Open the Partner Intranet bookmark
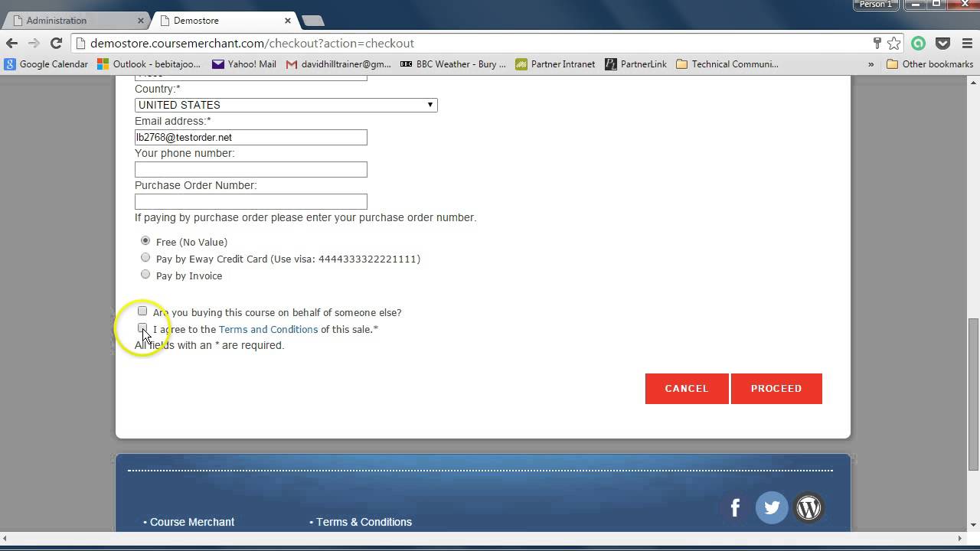Image resolution: width=980 pixels, height=551 pixels. coord(555,64)
